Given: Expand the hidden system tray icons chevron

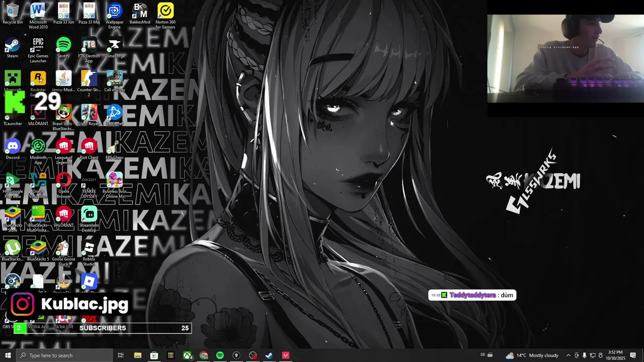Looking at the screenshot, I should (x=569, y=355).
